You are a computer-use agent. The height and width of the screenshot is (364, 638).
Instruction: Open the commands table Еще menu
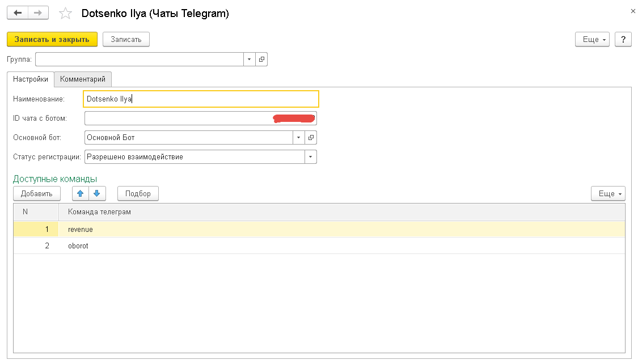click(608, 193)
